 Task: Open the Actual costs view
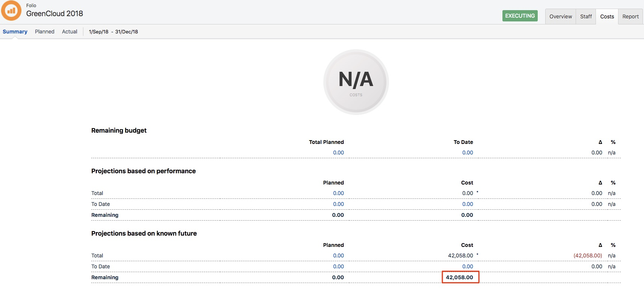click(69, 32)
